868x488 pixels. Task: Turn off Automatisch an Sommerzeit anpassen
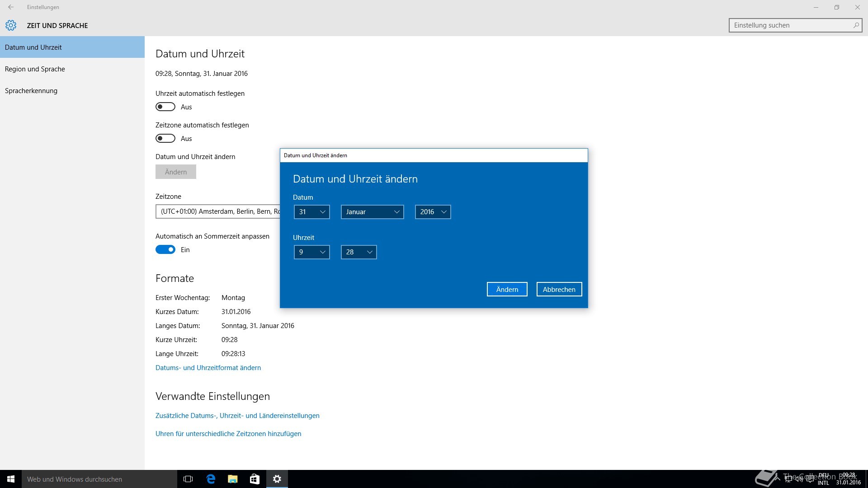[165, 249]
